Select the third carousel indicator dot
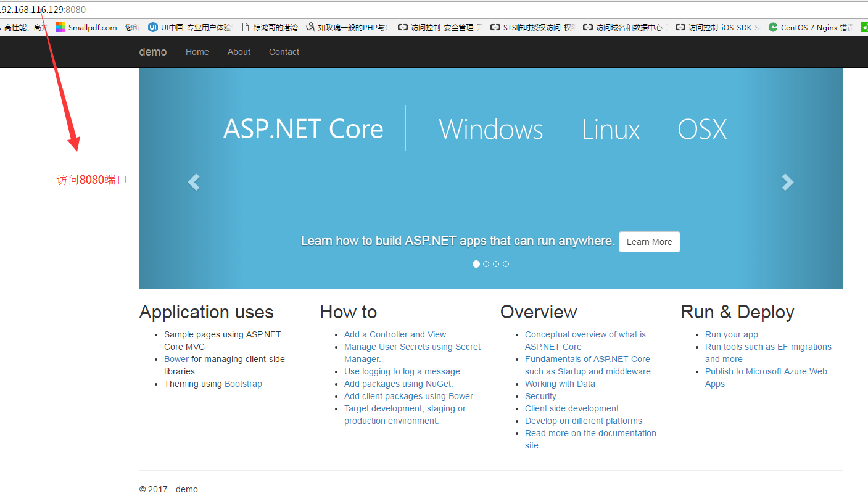The width and height of the screenshot is (868, 504). [x=496, y=263]
